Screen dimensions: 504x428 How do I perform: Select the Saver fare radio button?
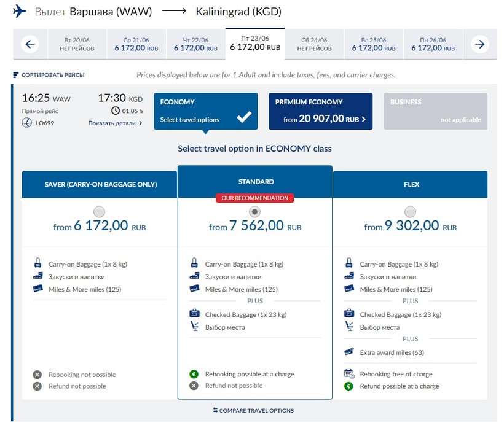point(99,212)
